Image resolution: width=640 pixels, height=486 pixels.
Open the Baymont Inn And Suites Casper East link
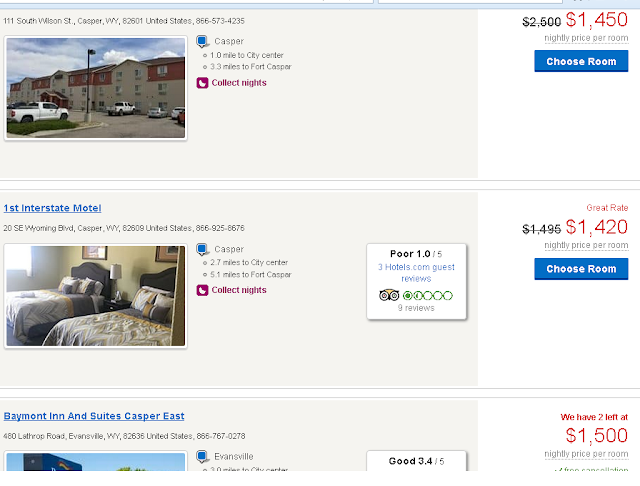click(x=94, y=416)
